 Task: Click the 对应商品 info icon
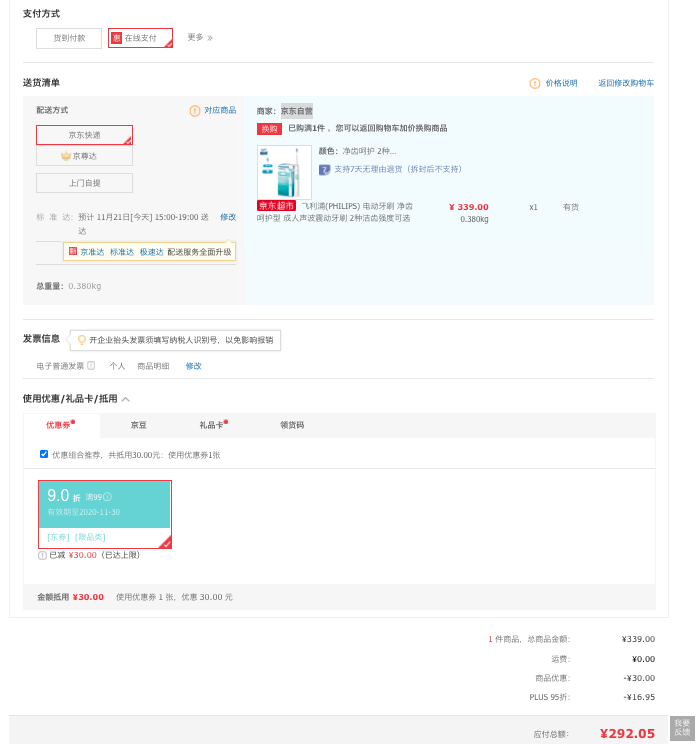pyautogui.click(x=195, y=111)
